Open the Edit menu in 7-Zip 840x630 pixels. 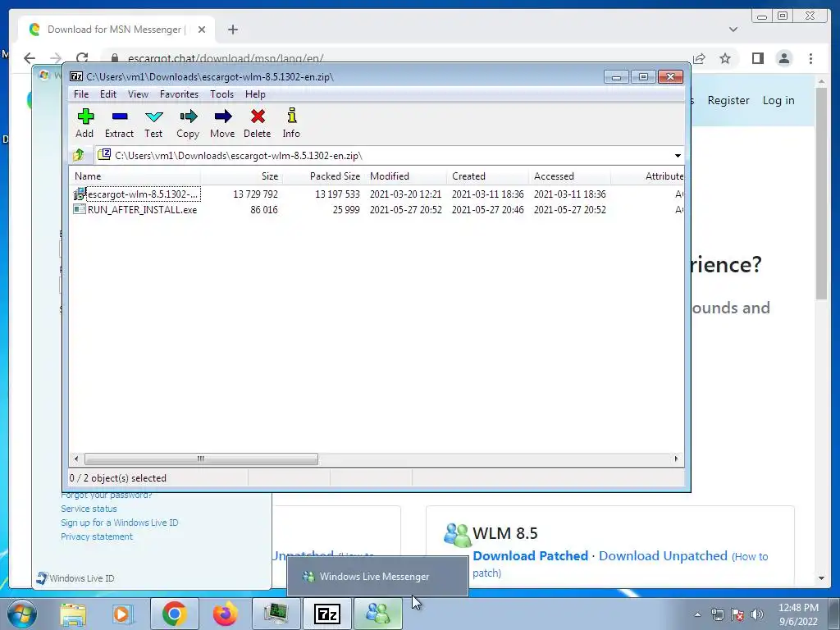[107, 94]
